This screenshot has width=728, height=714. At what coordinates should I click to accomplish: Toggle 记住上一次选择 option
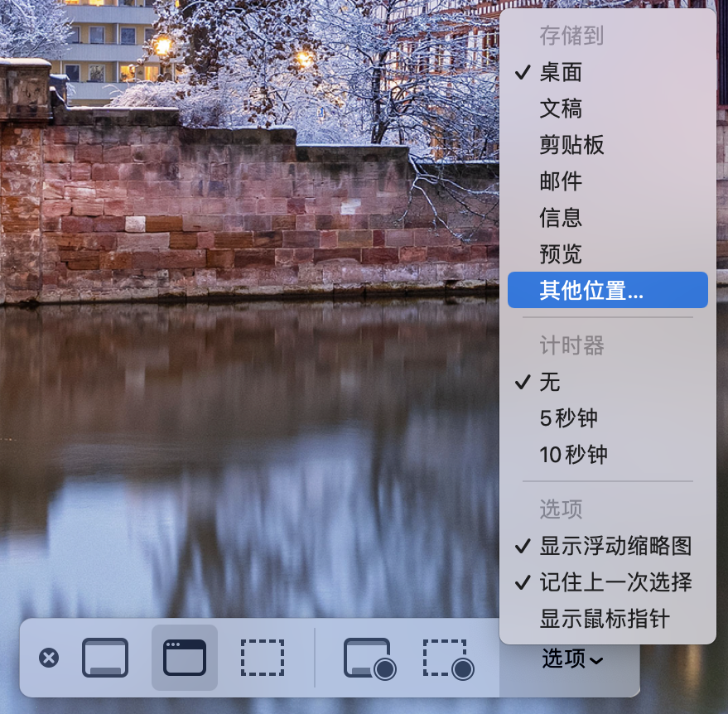pos(615,582)
